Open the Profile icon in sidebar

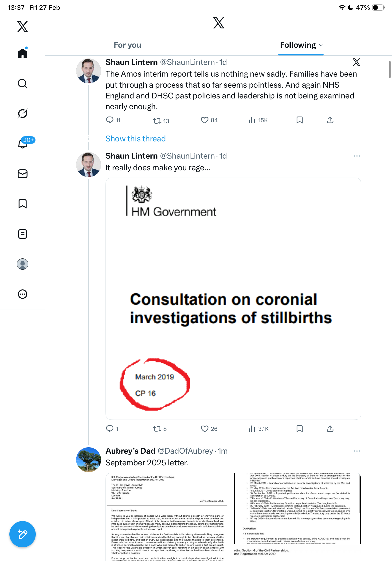tap(23, 264)
